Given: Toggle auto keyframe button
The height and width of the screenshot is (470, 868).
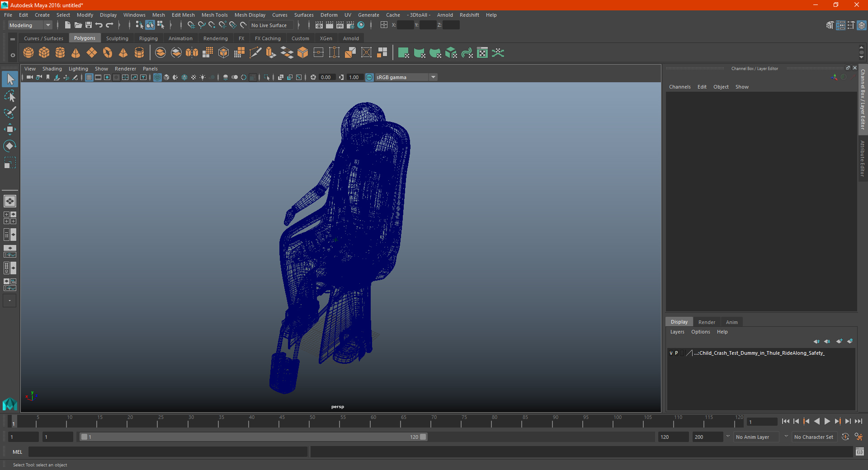Looking at the screenshot, I should (x=845, y=437).
